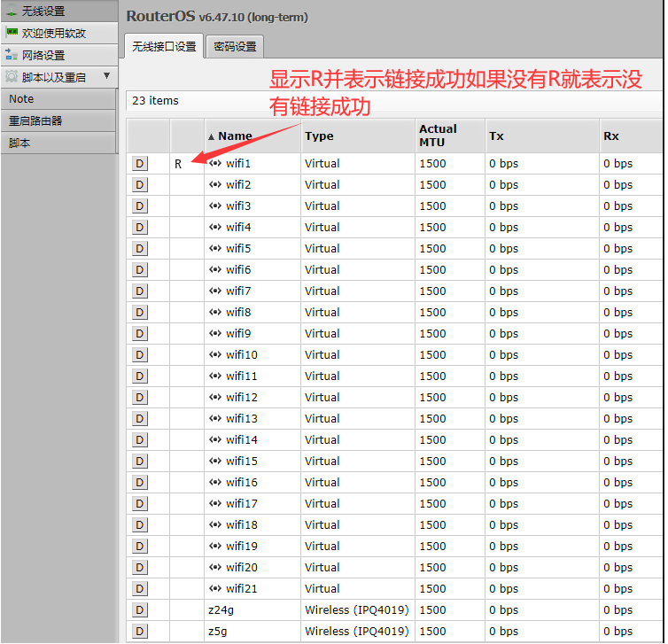Viewport: 668px width, 644px height.
Task: Expand the 脚本以及重启 dropdown arrow
Action: pyautogui.click(x=106, y=76)
